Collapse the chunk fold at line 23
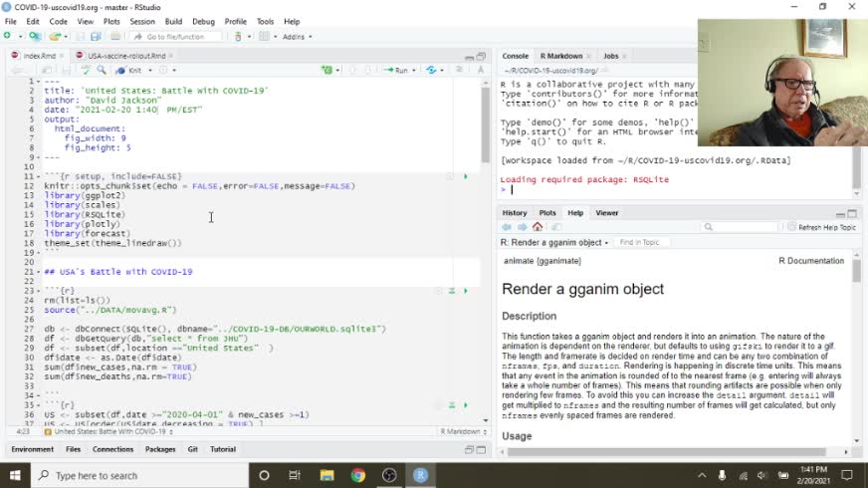 pos(38,291)
